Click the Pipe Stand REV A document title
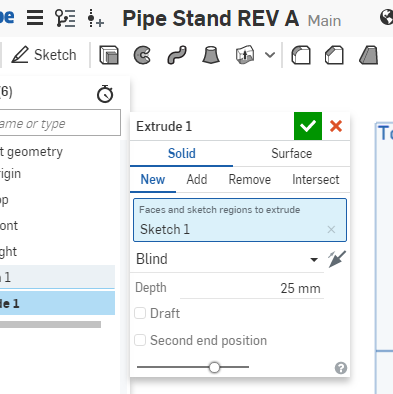 pyautogui.click(x=211, y=18)
